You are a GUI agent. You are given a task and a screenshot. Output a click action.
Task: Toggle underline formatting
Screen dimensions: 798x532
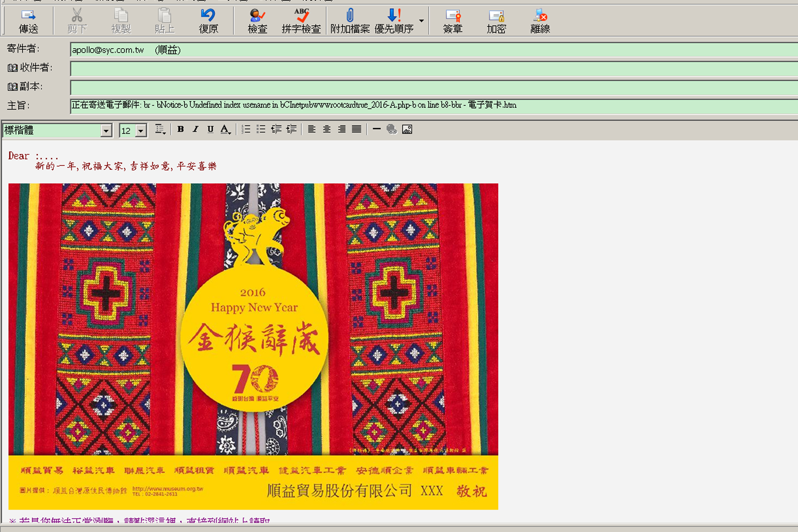point(210,129)
